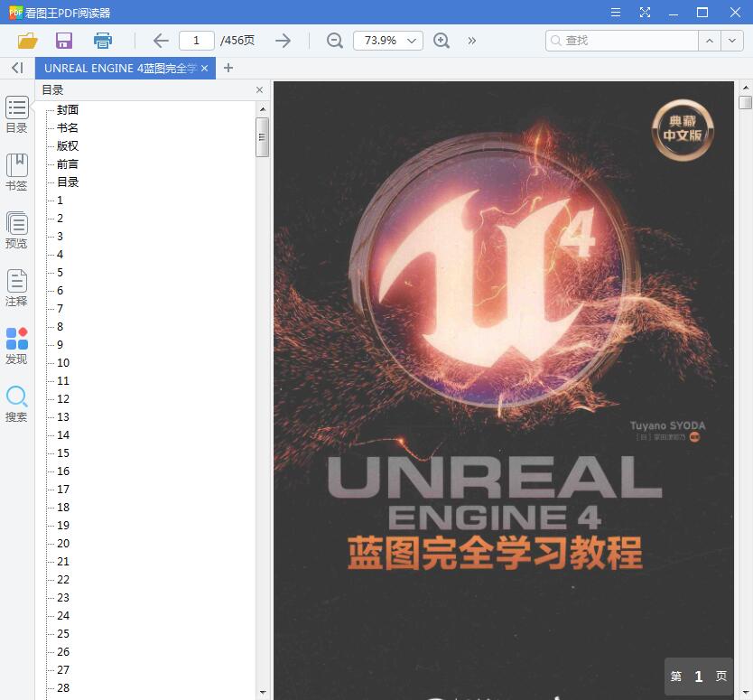The width and height of the screenshot is (753, 700).
Task: Select outline entry 20
Action: (x=63, y=544)
